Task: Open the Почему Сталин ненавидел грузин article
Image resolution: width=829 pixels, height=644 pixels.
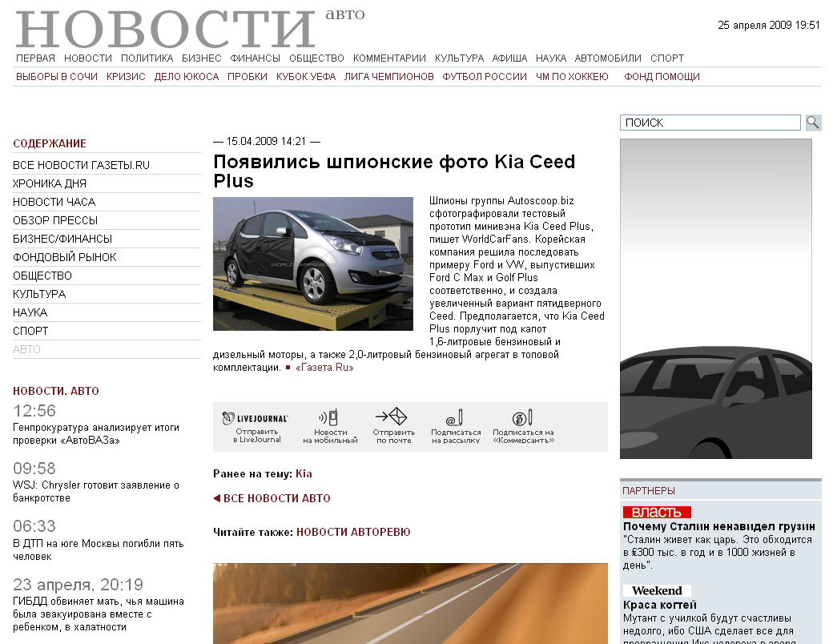Action: click(719, 526)
